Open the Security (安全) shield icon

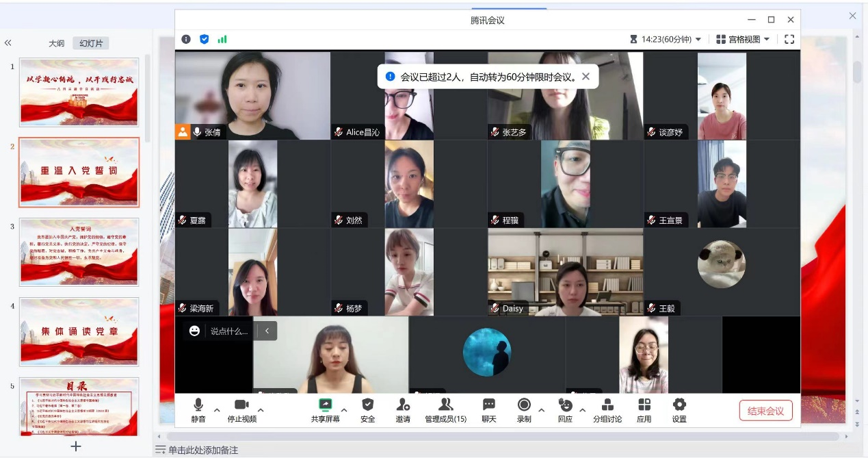[367, 405]
